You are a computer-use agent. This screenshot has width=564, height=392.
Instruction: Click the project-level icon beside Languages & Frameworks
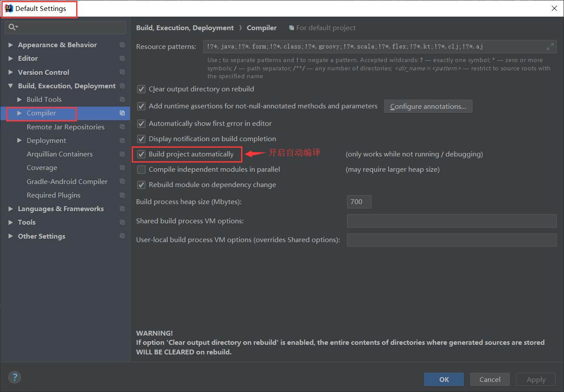(x=122, y=209)
